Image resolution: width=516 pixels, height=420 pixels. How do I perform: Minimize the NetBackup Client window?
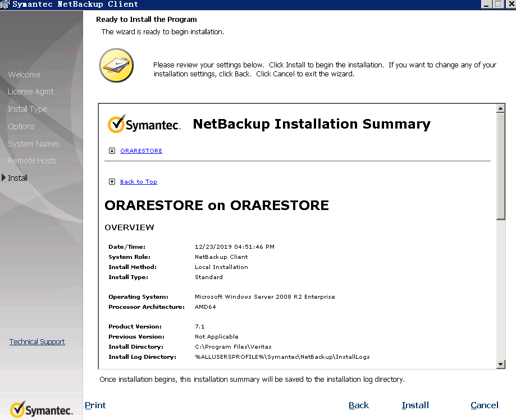point(486,4)
